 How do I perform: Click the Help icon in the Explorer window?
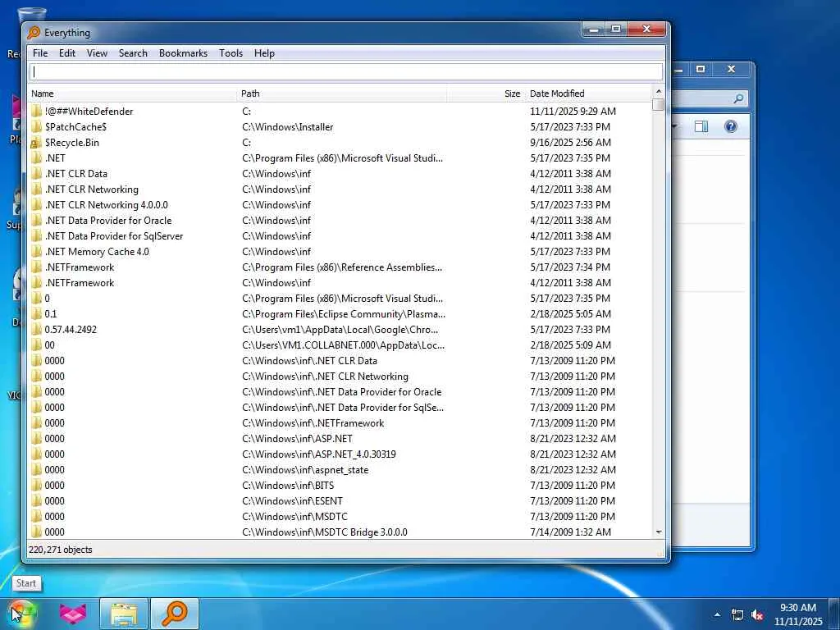[x=731, y=126]
